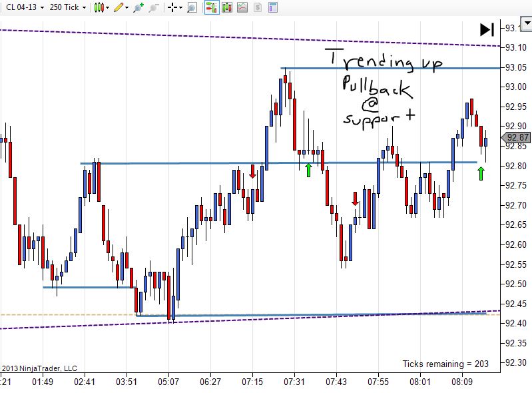This screenshot has height=393, width=532.
Task: Open the CL 04-13 instrument dropdown
Action: tap(25, 7)
